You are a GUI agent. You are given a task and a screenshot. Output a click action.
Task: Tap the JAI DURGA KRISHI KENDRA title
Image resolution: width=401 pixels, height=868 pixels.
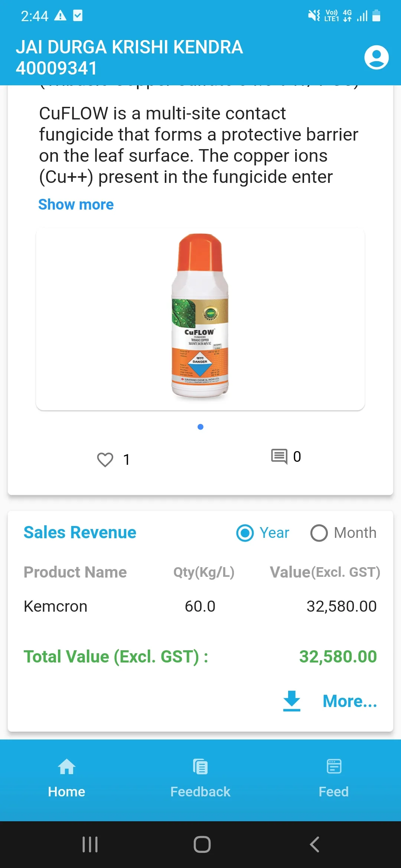[x=129, y=47]
